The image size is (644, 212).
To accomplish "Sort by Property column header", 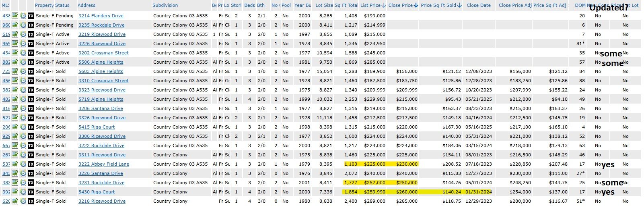I will (44, 6).
